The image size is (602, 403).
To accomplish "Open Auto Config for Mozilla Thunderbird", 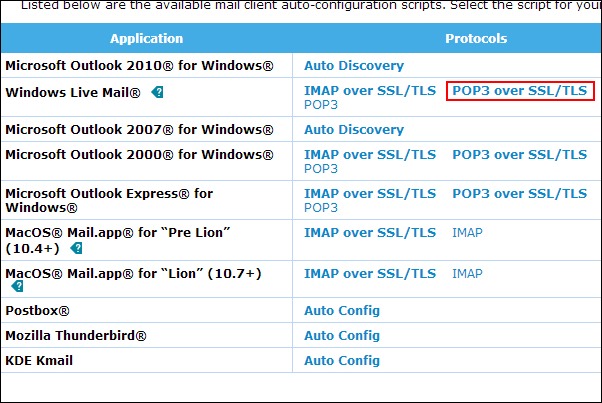I will (x=342, y=335).
